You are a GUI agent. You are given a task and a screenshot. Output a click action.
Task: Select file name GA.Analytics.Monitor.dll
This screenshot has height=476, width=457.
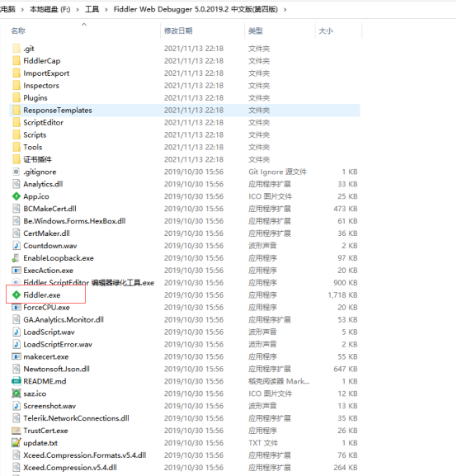coord(64,319)
